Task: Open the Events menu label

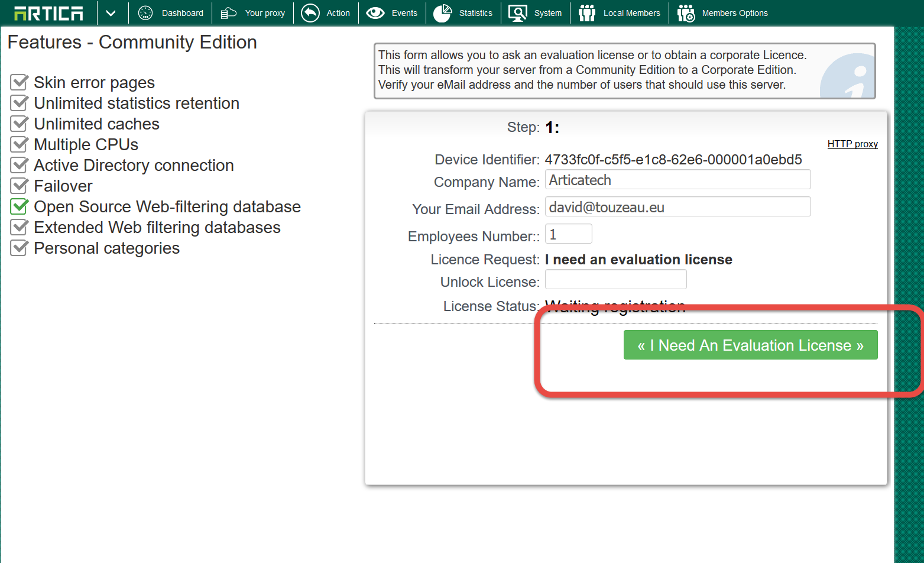Action: tap(404, 13)
